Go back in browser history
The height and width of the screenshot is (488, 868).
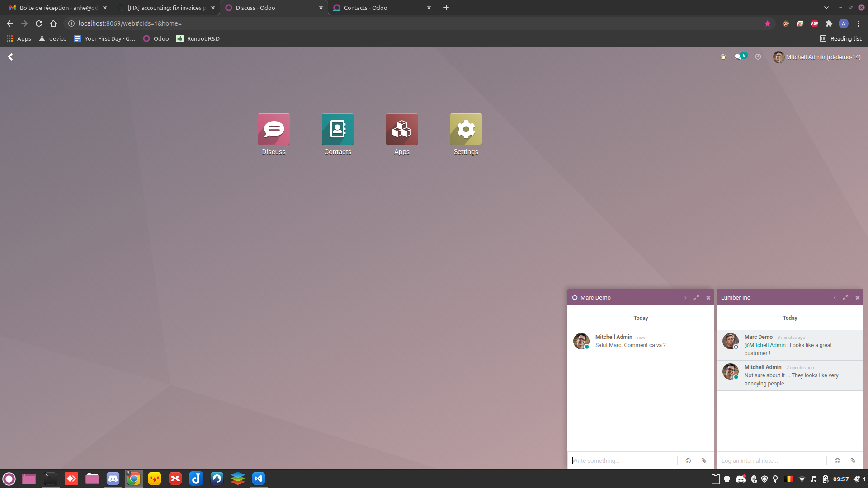(10, 23)
